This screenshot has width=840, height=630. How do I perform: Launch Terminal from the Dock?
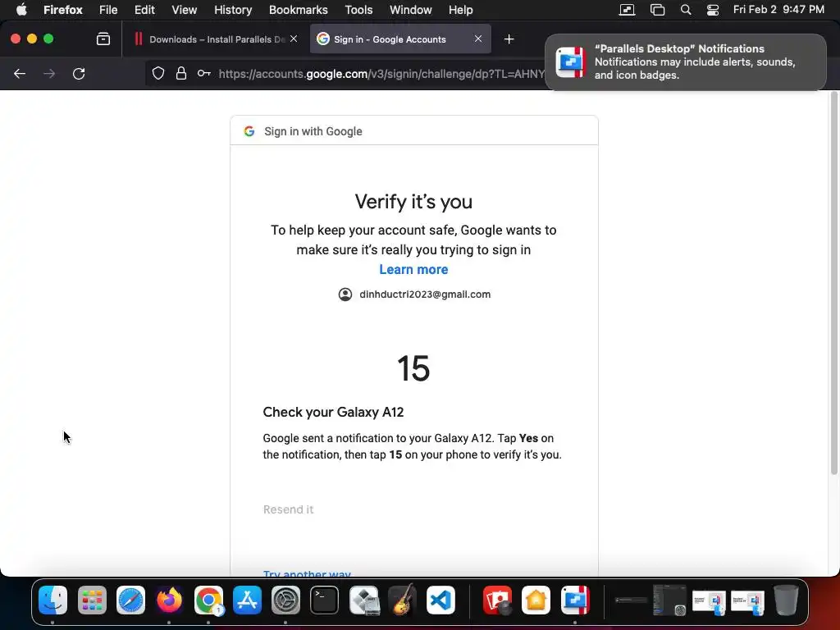324,600
